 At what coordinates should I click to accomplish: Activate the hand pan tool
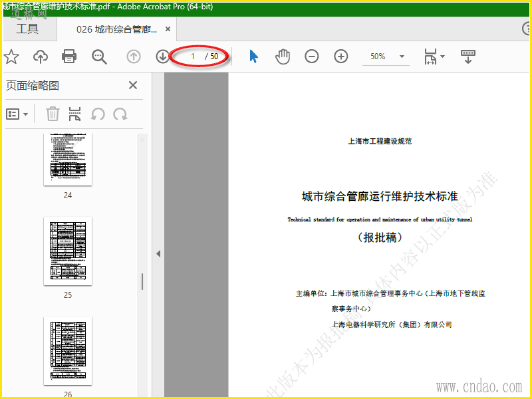283,57
